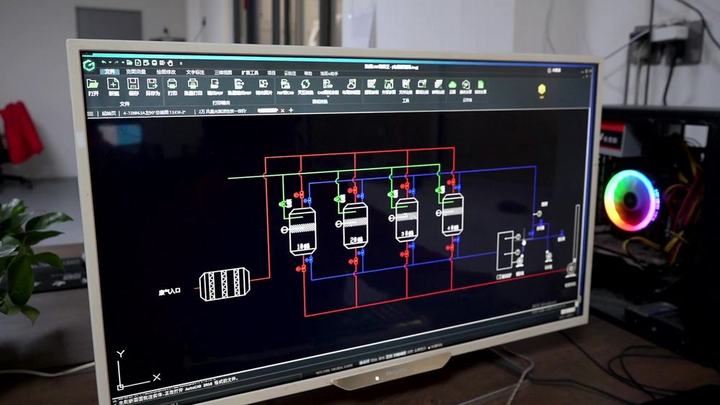This screenshot has height=405, width=720.
Task: Add a new document tab with plus button
Action: (291, 110)
